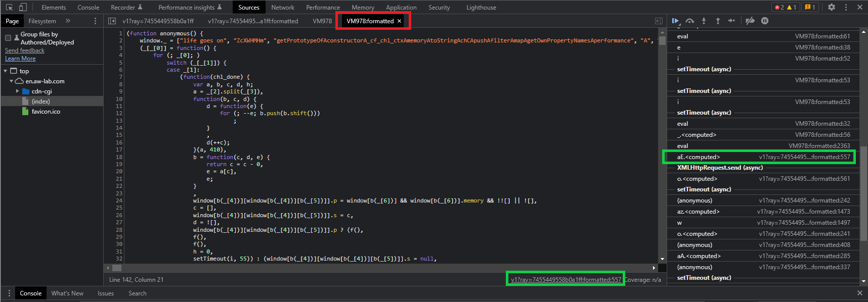This screenshot has height=302, width=868.
Task: Activate the inspect element picker icon
Action: tap(9, 7)
